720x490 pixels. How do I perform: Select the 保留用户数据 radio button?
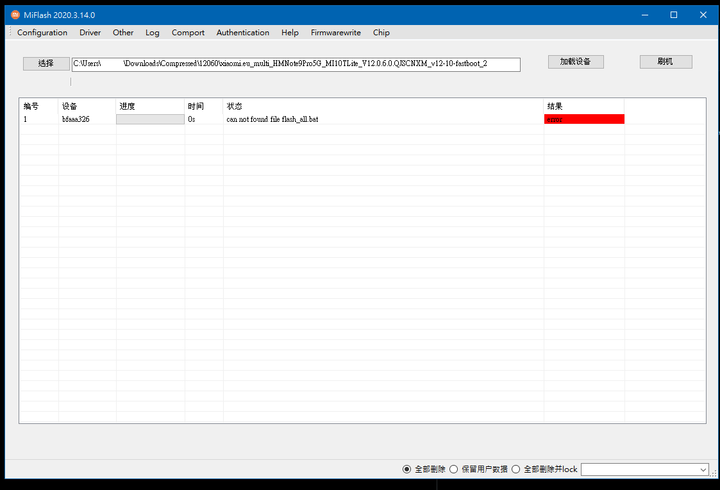tap(453, 469)
